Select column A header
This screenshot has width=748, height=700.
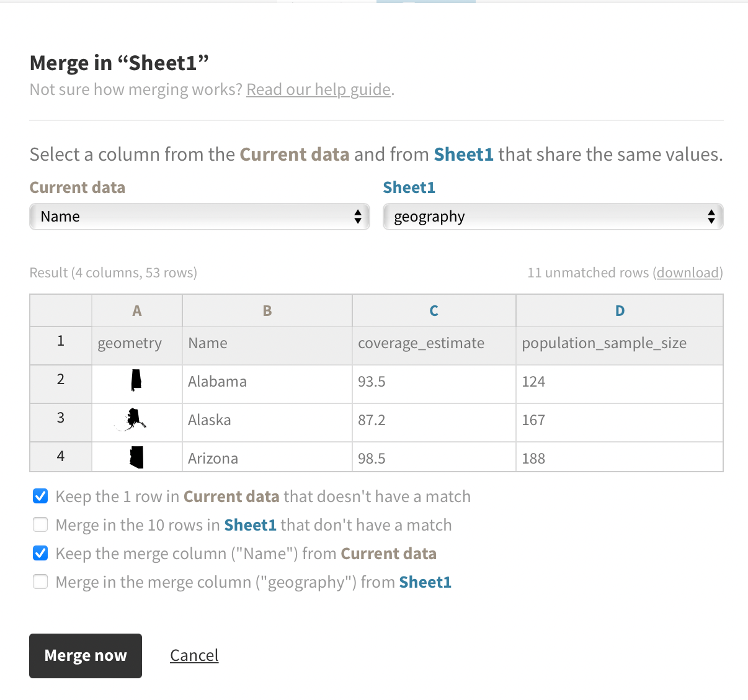(x=137, y=310)
